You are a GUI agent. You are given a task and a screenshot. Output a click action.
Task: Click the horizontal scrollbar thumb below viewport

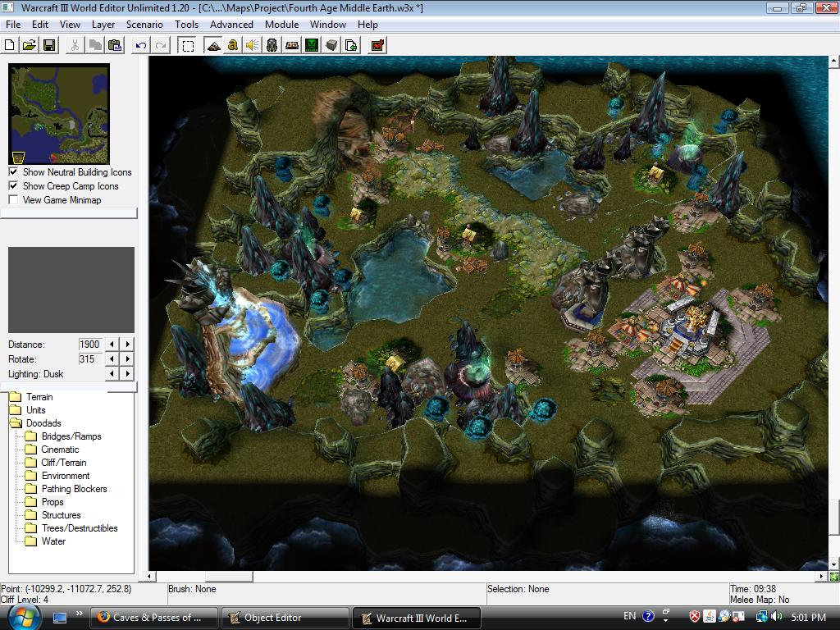[229, 577]
